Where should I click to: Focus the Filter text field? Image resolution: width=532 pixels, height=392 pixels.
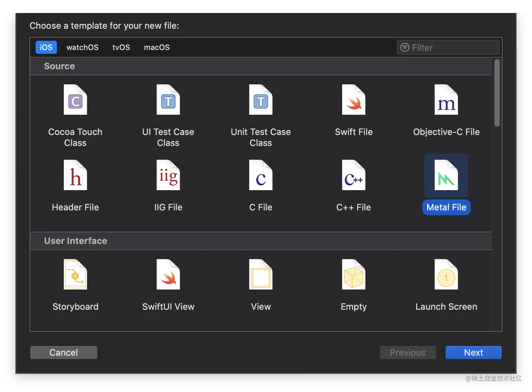448,47
